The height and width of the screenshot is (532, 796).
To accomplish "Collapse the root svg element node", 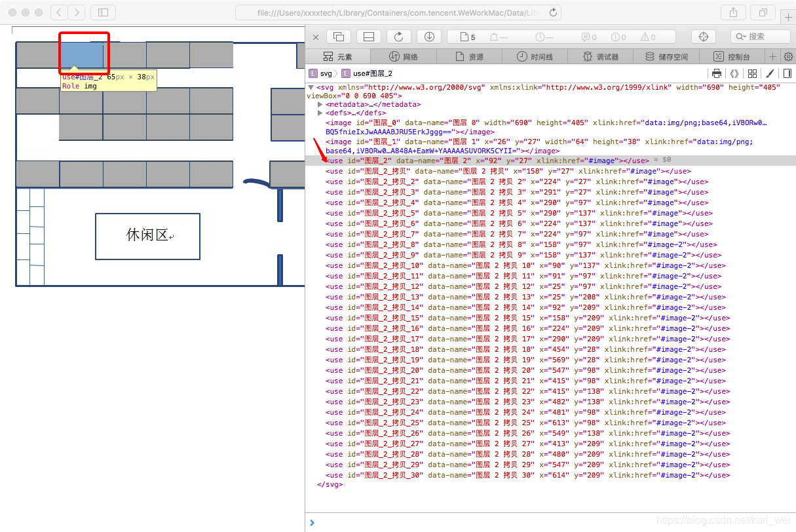I will click(311, 87).
